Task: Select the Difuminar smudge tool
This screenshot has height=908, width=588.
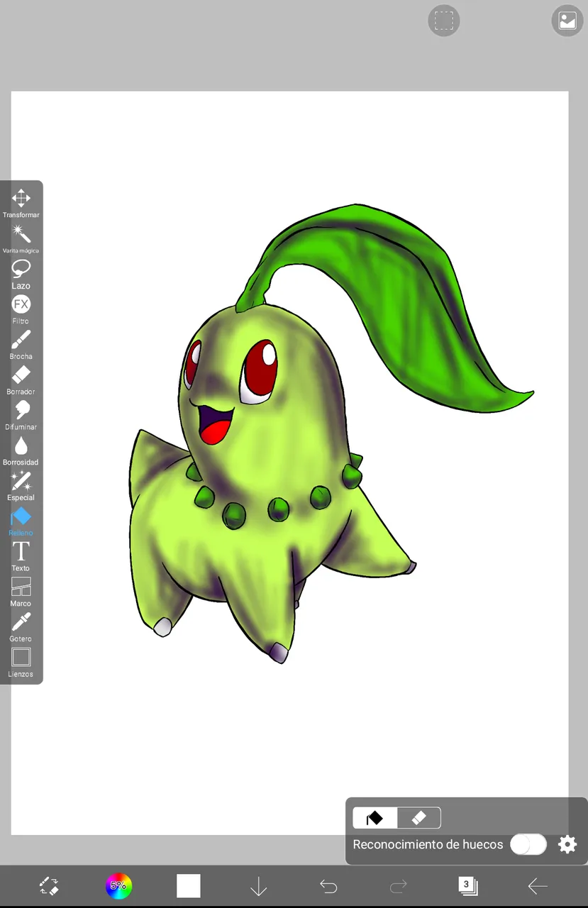Action: (x=21, y=415)
